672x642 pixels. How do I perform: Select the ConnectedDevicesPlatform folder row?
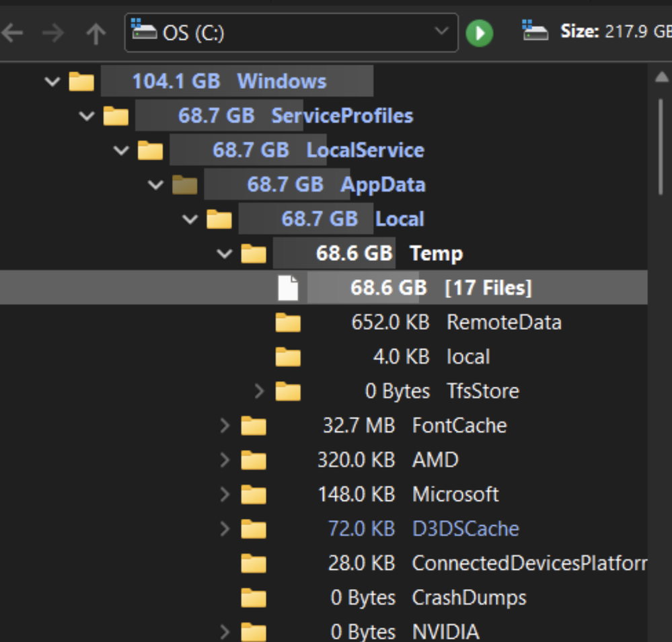[x=324, y=563]
